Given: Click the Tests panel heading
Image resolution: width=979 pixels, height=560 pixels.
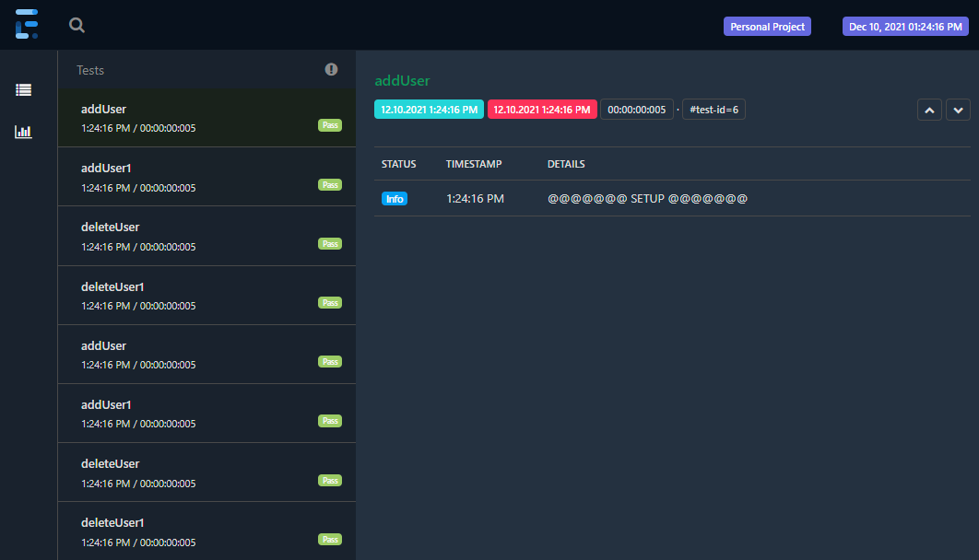Looking at the screenshot, I should 90,70.
